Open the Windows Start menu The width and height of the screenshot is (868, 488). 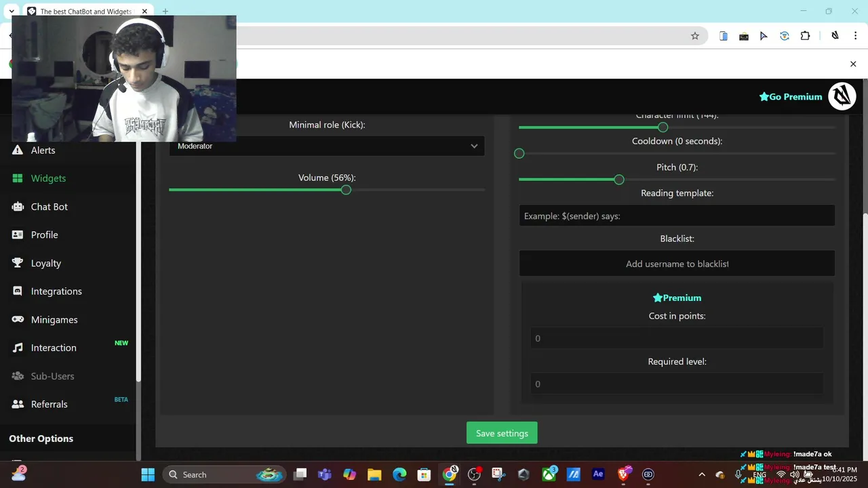tap(148, 474)
